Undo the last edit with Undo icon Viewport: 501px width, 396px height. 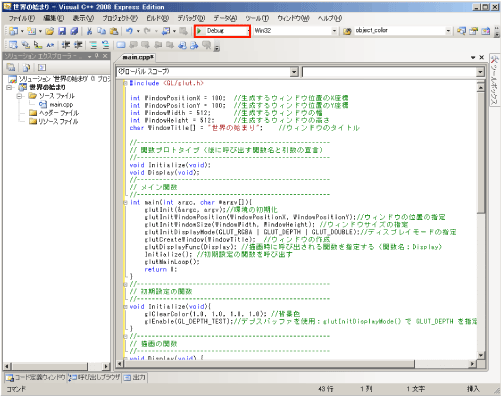129,31
